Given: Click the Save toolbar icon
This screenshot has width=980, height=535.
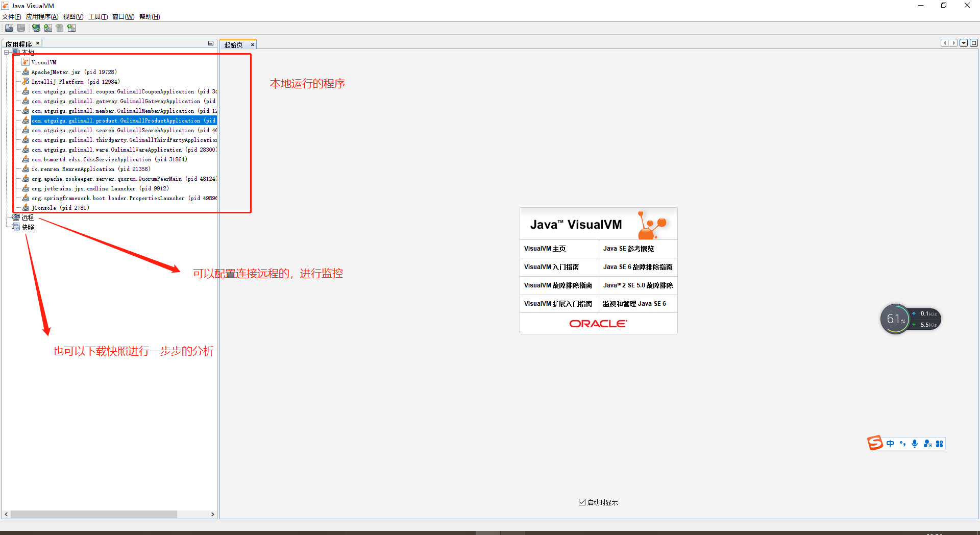Looking at the screenshot, I should 20,28.
